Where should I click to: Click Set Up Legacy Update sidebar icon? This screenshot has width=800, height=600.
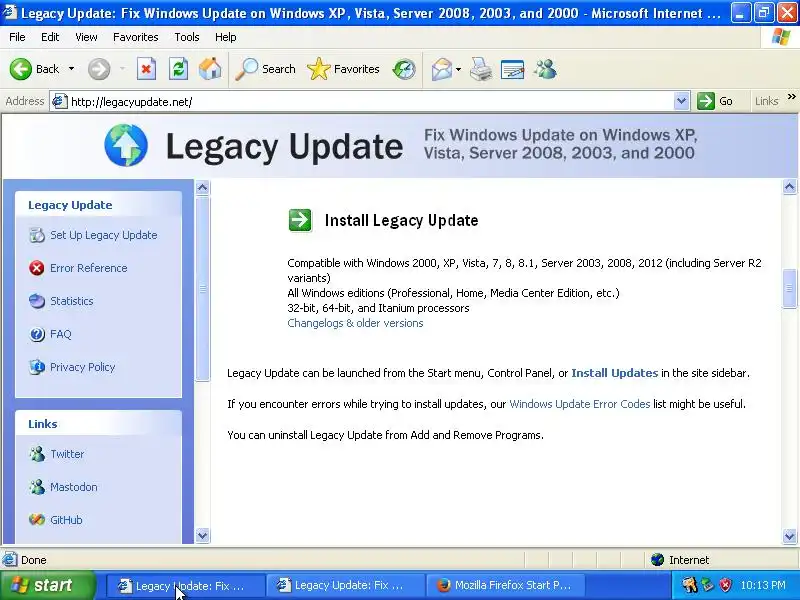[37, 235]
